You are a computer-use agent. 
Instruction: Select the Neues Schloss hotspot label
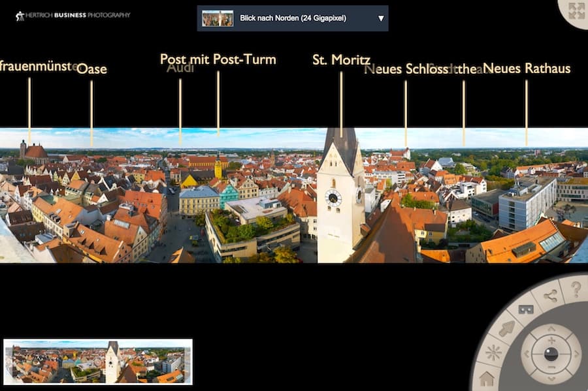(x=406, y=69)
